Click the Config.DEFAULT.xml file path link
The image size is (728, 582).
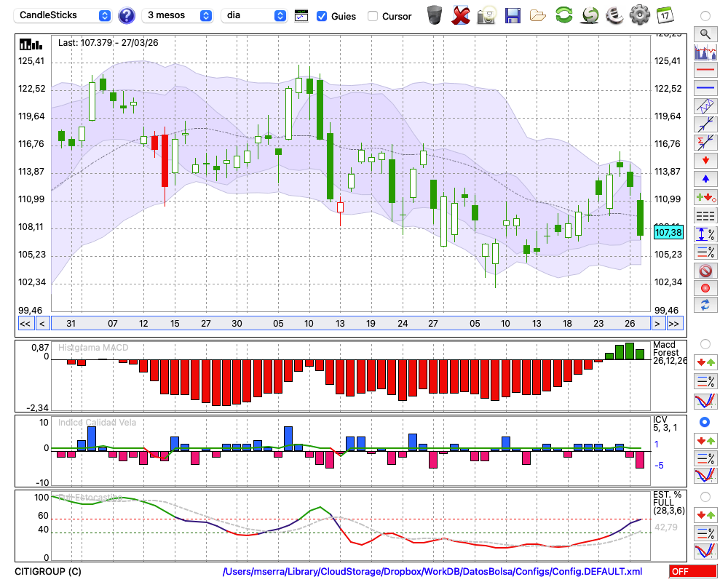(432, 572)
